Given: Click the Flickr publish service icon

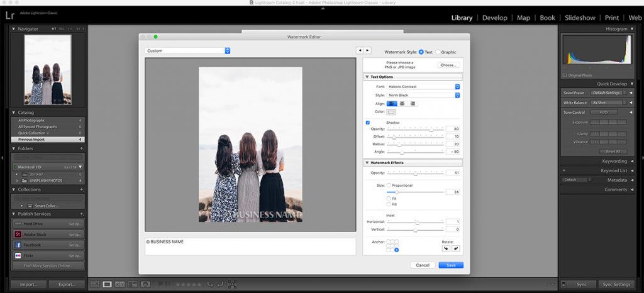Looking at the screenshot, I should click(x=18, y=256).
